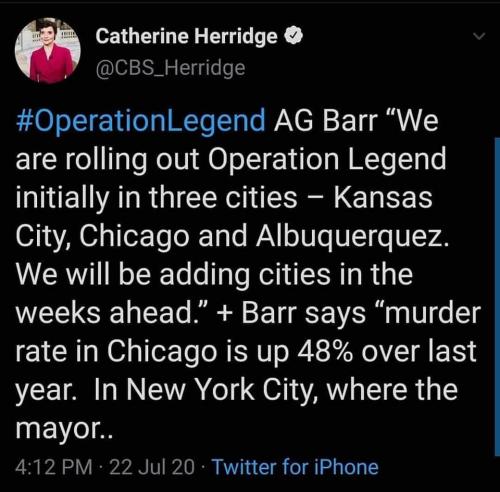The height and width of the screenshot is (492, 500).
Task: Select the 4:12 PM timestamp
Action: (x=54, y=467)
